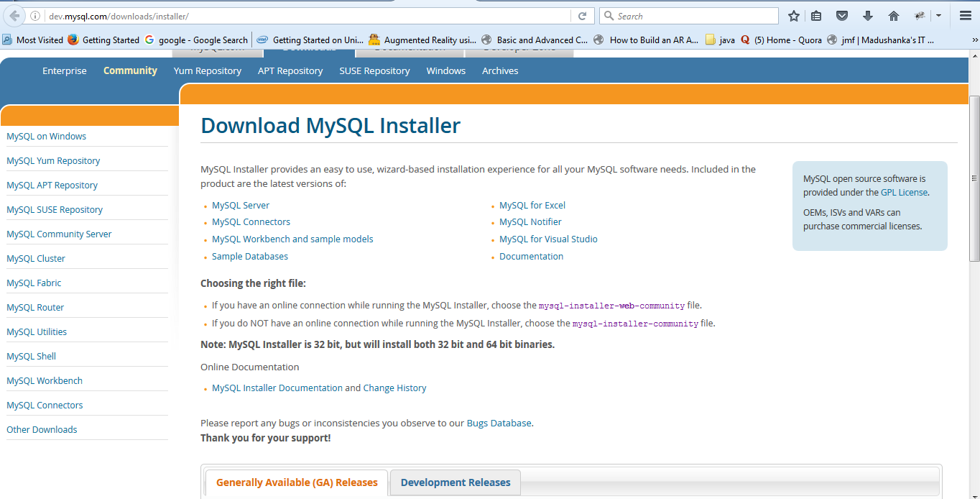Follow the MySQL Server product link
This screenshot has width=980, height=499.
pos(241,206)
